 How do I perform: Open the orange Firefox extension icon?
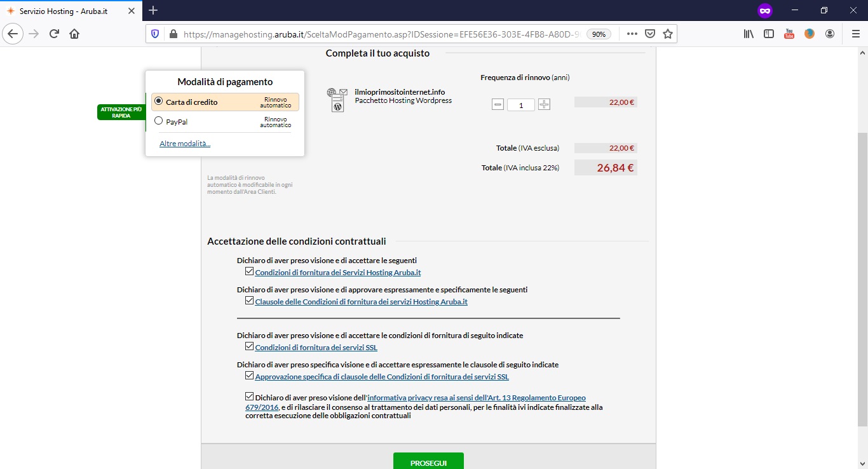pos(810,34)
